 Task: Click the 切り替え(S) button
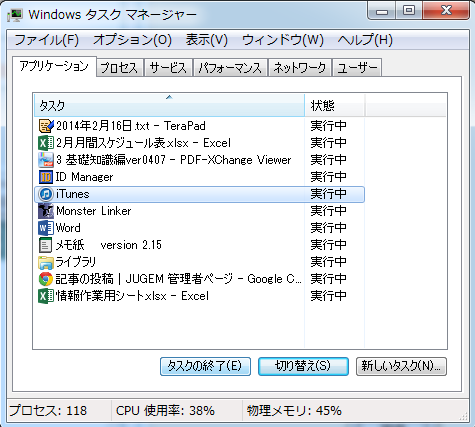pyautogui.click(x=303, y=366)
